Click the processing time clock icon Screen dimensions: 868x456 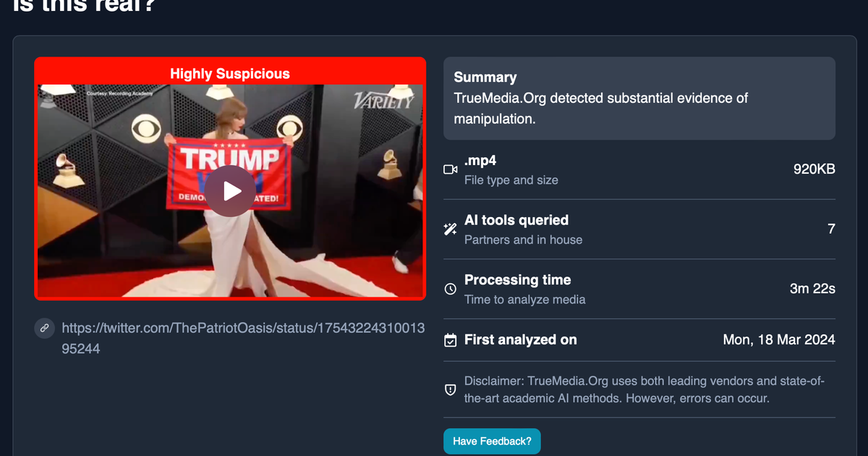click(450, 289)
